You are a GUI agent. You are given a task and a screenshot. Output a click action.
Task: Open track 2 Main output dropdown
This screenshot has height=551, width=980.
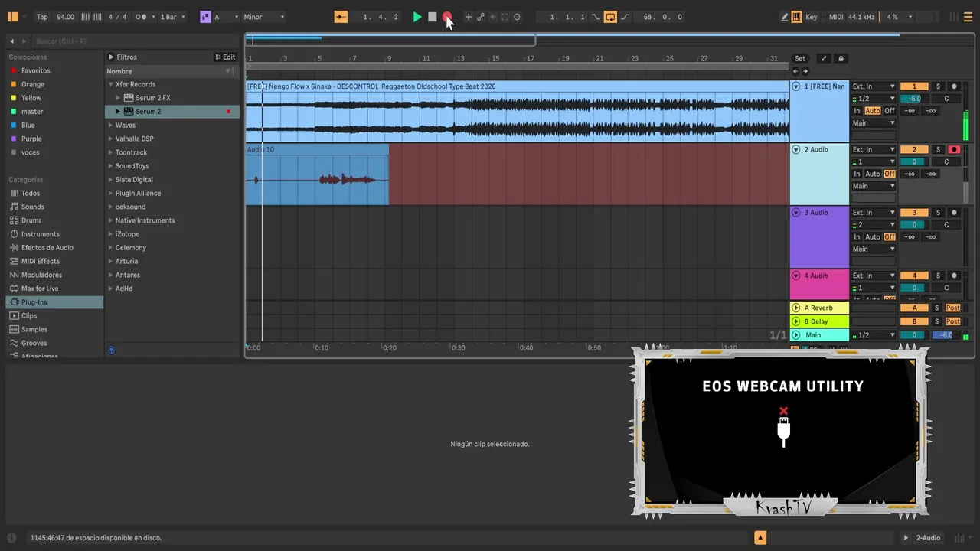pos(874,186)
